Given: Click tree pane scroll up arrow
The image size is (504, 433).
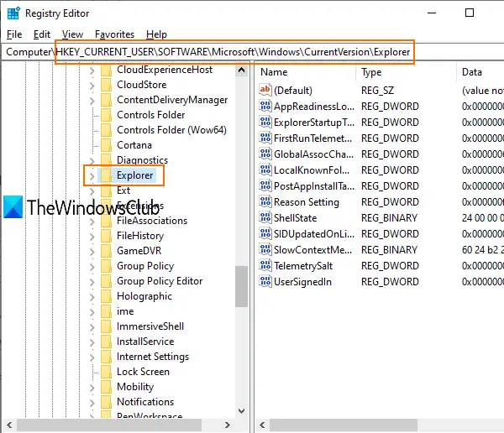Looking at the screenshot, I should (x=242, y=70).
